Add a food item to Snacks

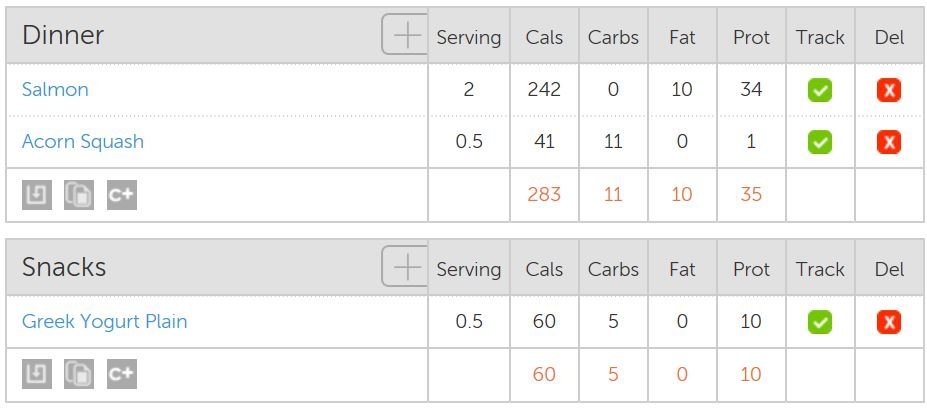coord(406,268)
